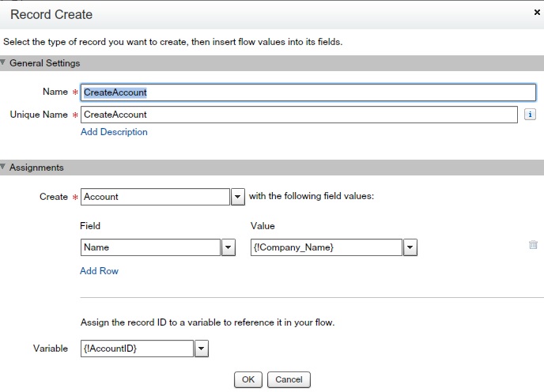Viewport: 544px width, 392px height.
Task: Click the Field box containing Name
Action: pos(150,247)
